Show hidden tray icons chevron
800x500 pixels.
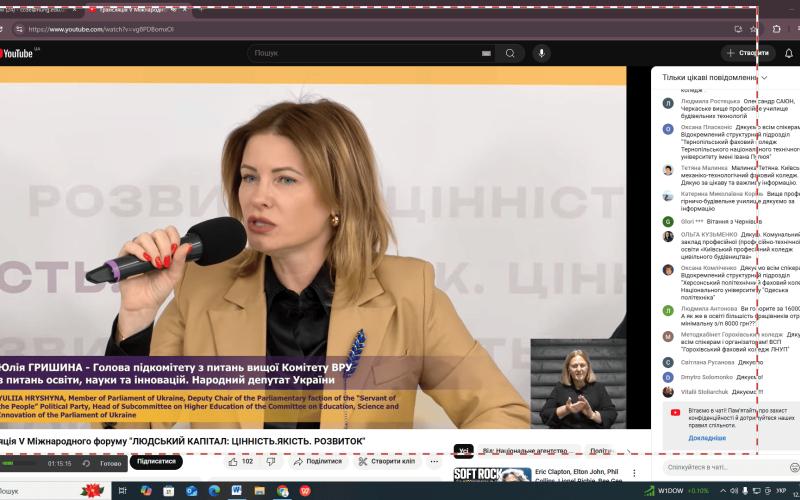click(723, 491)
